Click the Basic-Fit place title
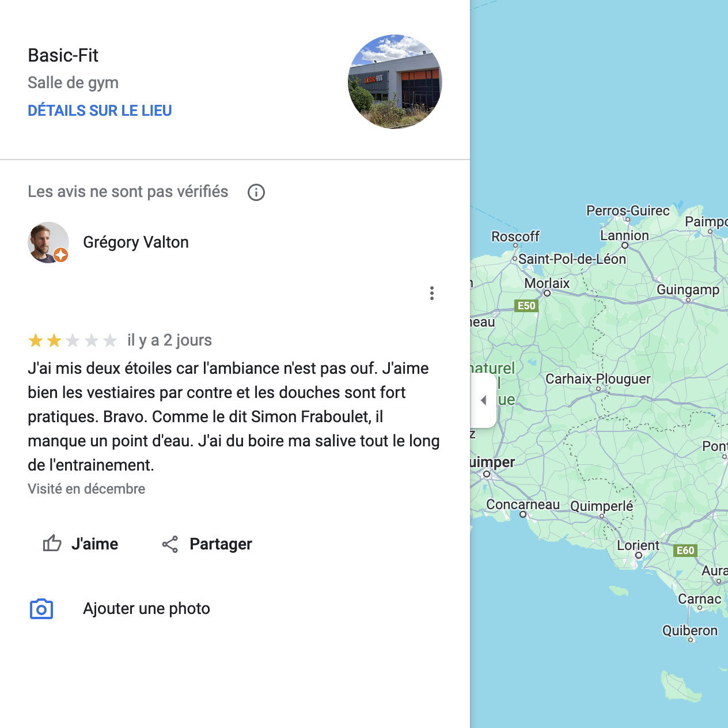Screen dimensions: 728x728 pyautogui.click(x=63, y=55)
